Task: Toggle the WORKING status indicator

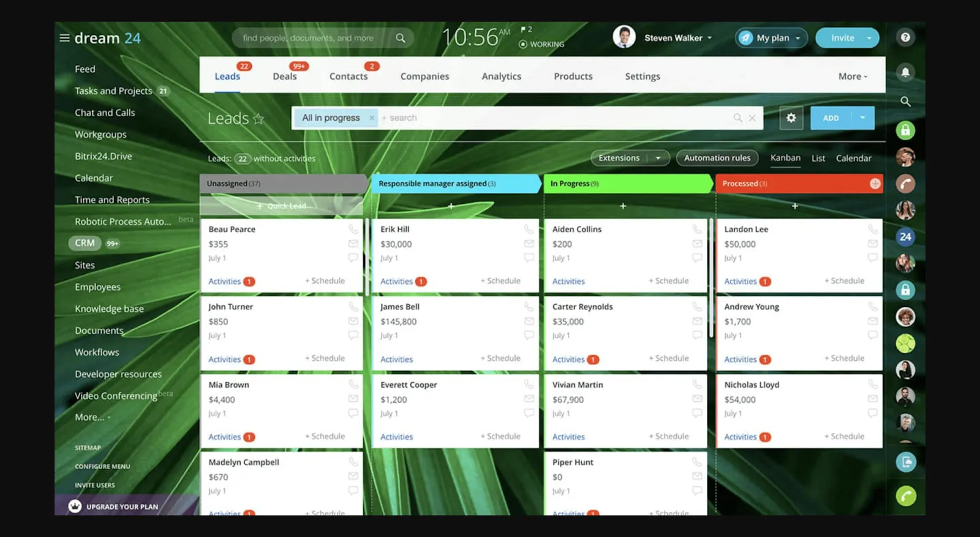Action: 541,44
